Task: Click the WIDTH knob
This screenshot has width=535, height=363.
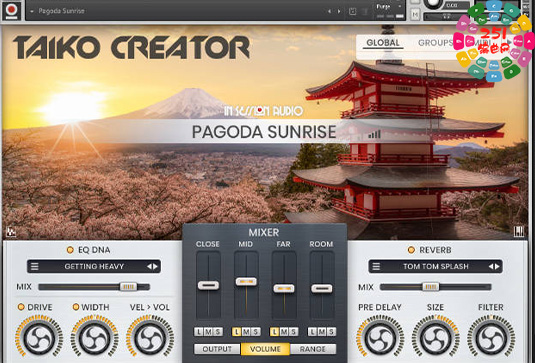Action: pyautogui.click(x=94, y=339)
